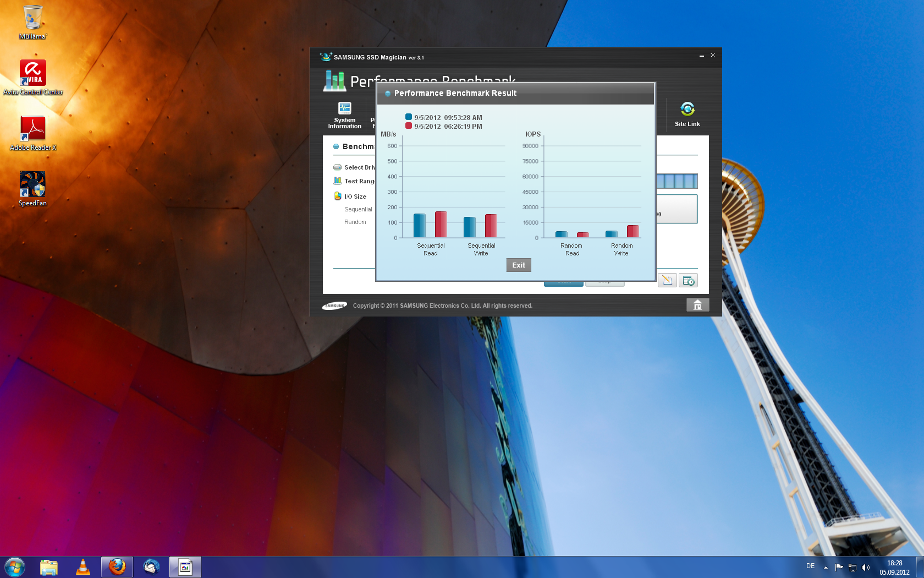Screen dimensions: 924x578
Task: Click Exit in the Benchmark Result dialog
Action: coord(519,265)
